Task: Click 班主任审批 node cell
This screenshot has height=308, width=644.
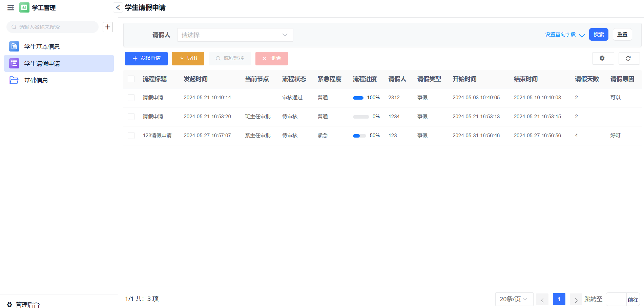Action: pos(258,117)
